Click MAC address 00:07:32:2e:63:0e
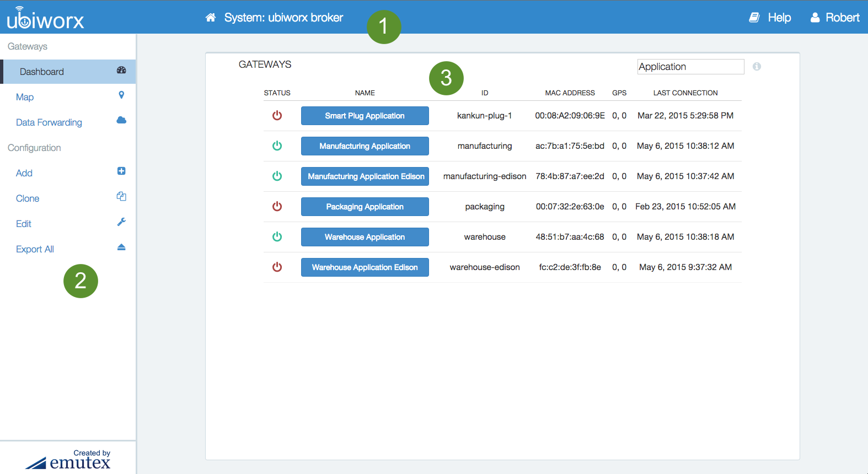This screenshot has width=868, height=474. [x=570, y=207]
